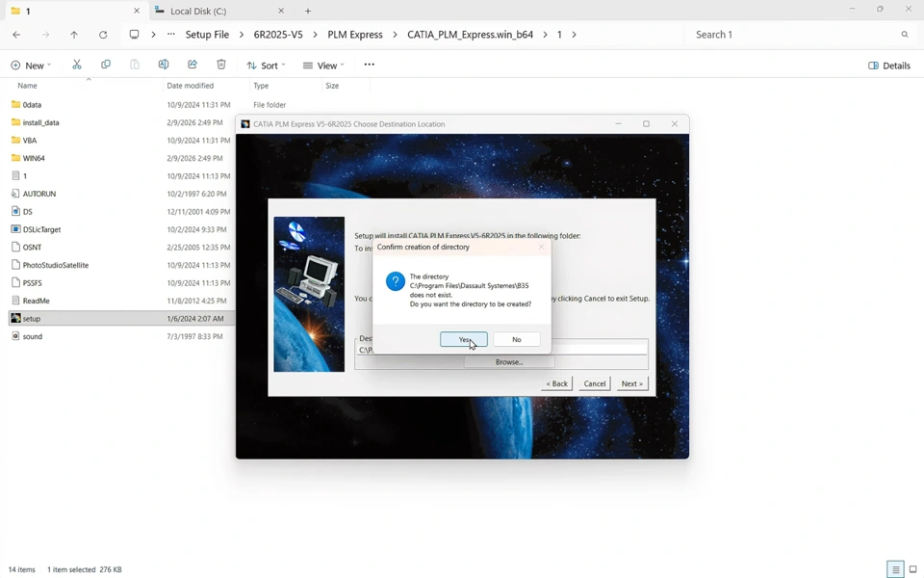Toggle the Details pane
This screenshot has width=924, height=578.
point(889,66)
